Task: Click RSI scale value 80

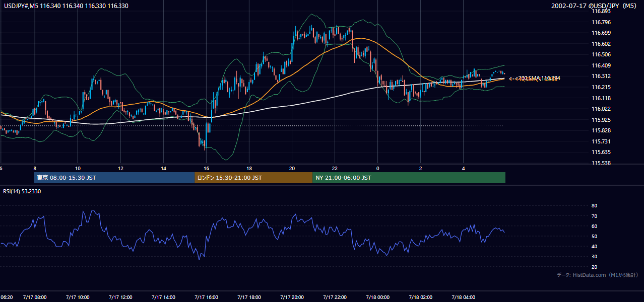Action: (x=594, y=206)
